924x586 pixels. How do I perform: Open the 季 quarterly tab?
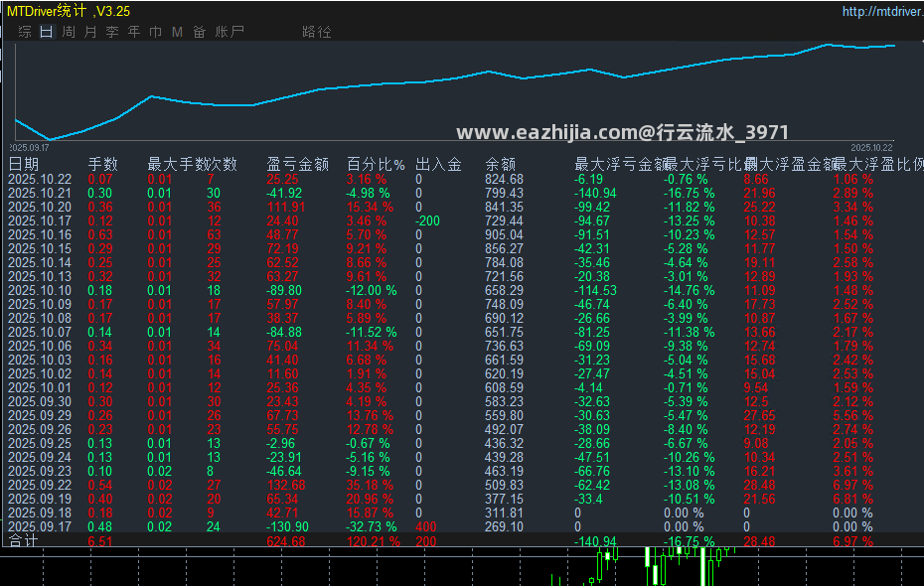112,32
